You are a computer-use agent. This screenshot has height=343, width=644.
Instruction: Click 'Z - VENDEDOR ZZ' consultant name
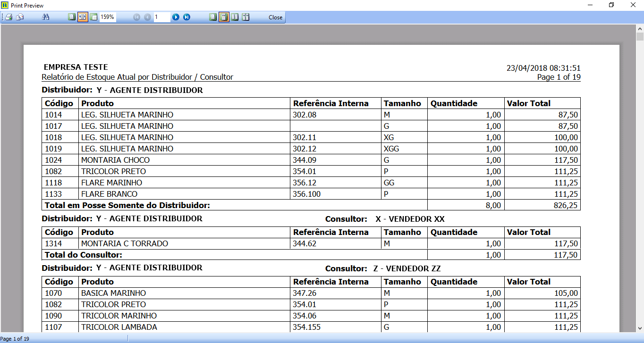pos(407,268)
